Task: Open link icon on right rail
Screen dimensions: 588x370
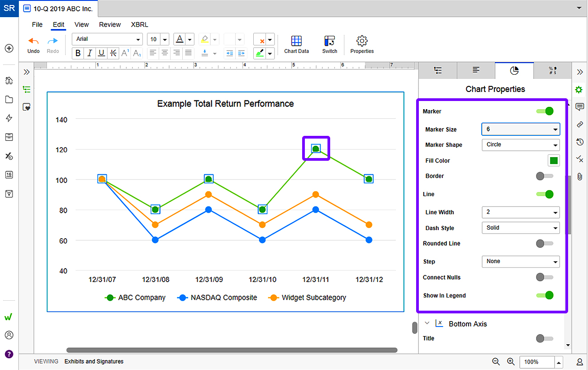Action: (x=580, y=125)
